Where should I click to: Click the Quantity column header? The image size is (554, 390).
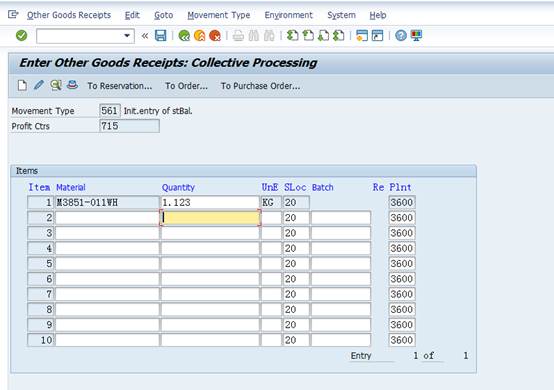coord(178,187)
